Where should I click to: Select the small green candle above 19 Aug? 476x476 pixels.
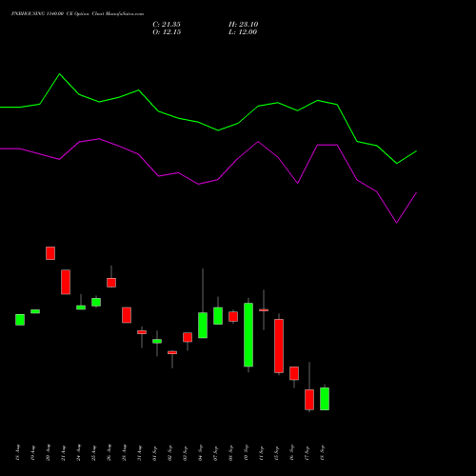click(x=35, y=311)
